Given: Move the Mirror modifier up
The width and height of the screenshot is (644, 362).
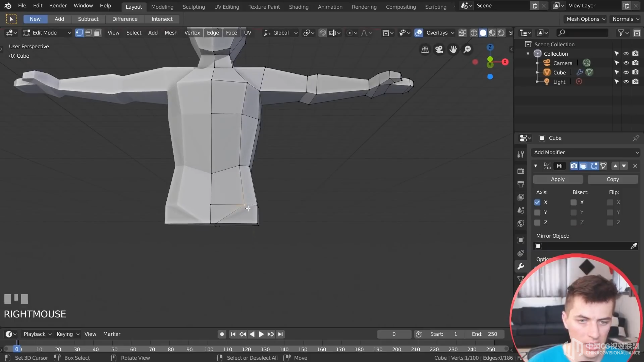Looking at the screenshot, I should coord(615,166).
